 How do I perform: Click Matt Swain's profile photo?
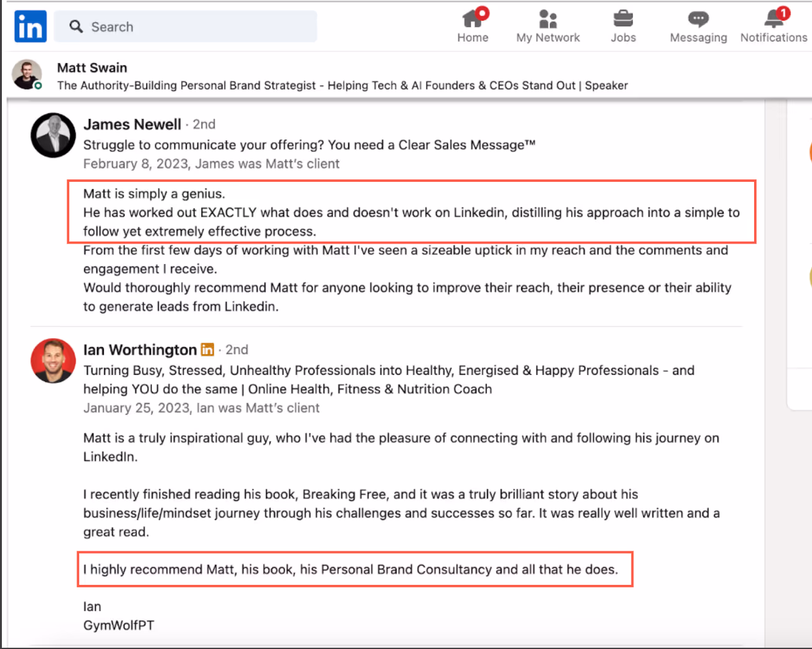click(27, 75)
